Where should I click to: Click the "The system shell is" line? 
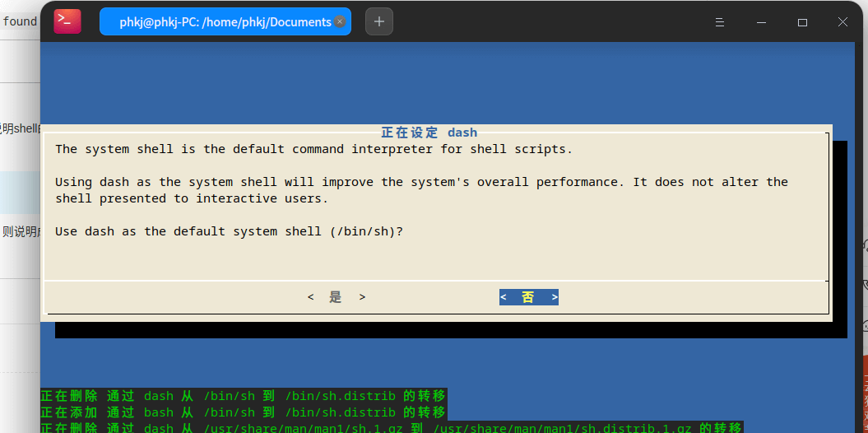pyautogui.click(x=313, y=149)
